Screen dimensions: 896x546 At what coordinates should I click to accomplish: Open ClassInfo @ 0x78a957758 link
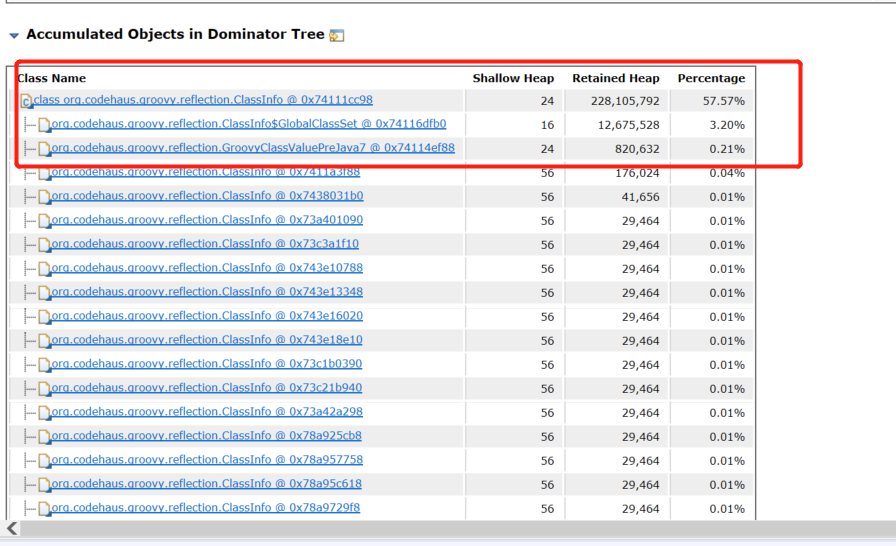point(207,460)
